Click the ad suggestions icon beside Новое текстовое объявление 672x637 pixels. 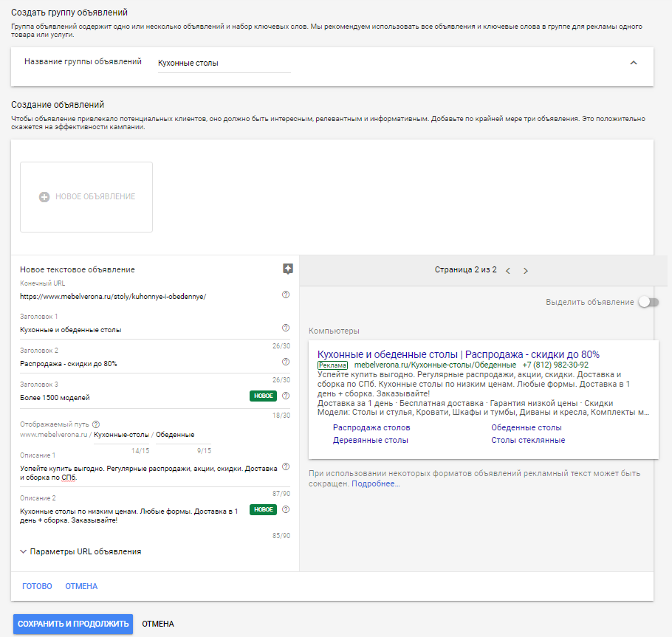point(288,269)
